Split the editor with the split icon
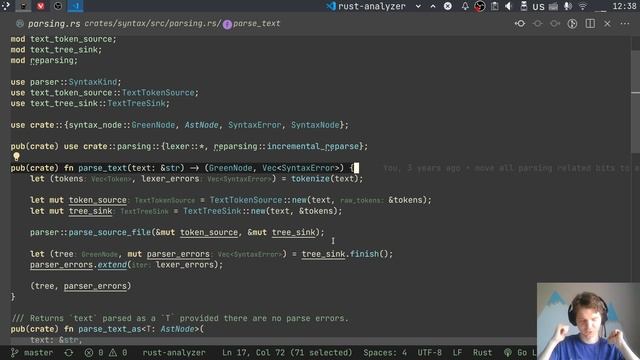Image resolution: width=640 pixels, height=360 pixels. pos(590,24)
